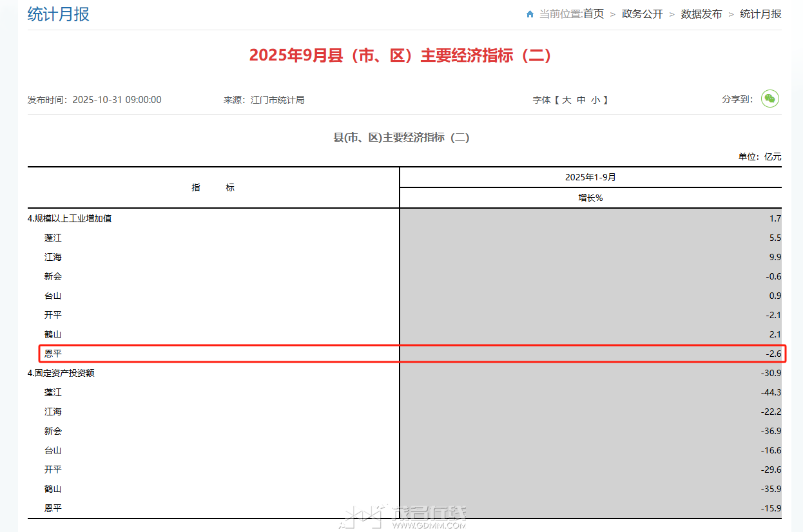Click the 来源 江门市统计局 source text
803x532 pixels.
point(264,100)
